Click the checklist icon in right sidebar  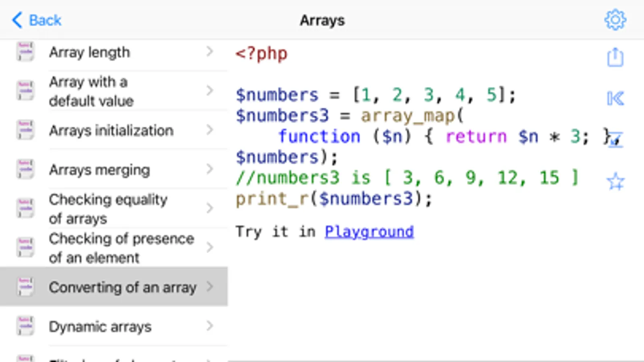[x=615, y=140]
